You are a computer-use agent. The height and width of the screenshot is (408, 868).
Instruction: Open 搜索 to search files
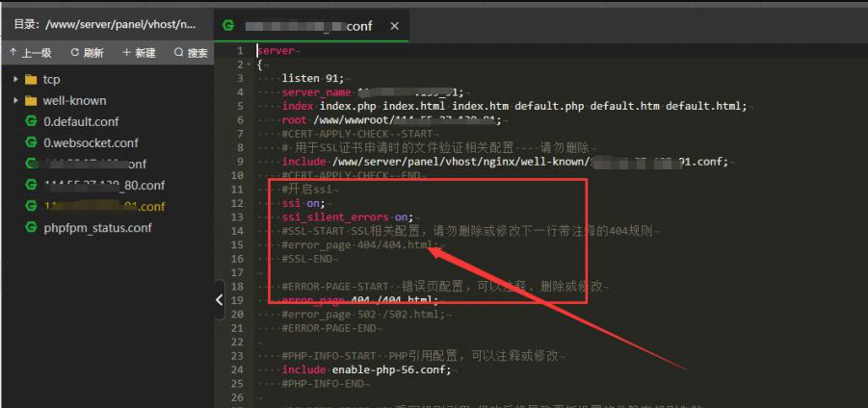point(191,53)
